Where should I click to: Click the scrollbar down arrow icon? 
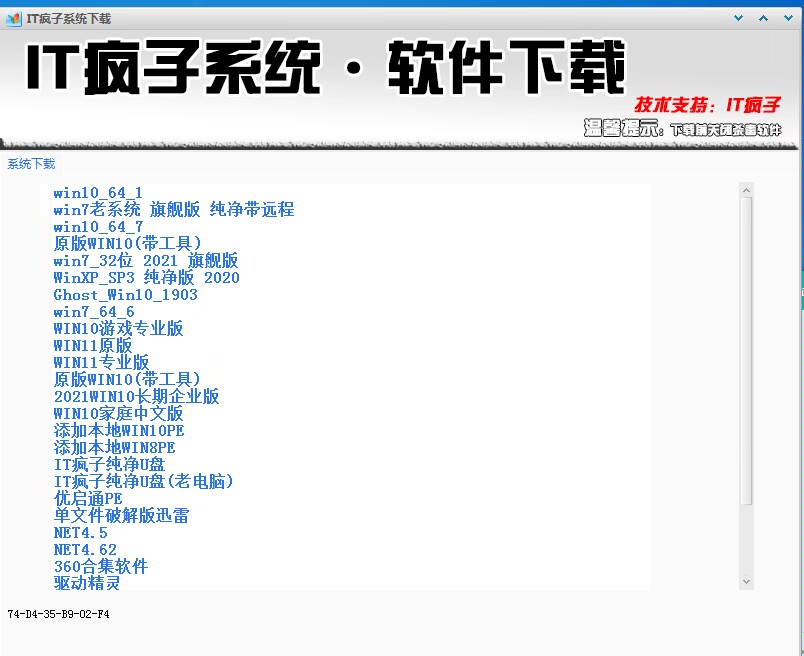click(x=745, y=580)
